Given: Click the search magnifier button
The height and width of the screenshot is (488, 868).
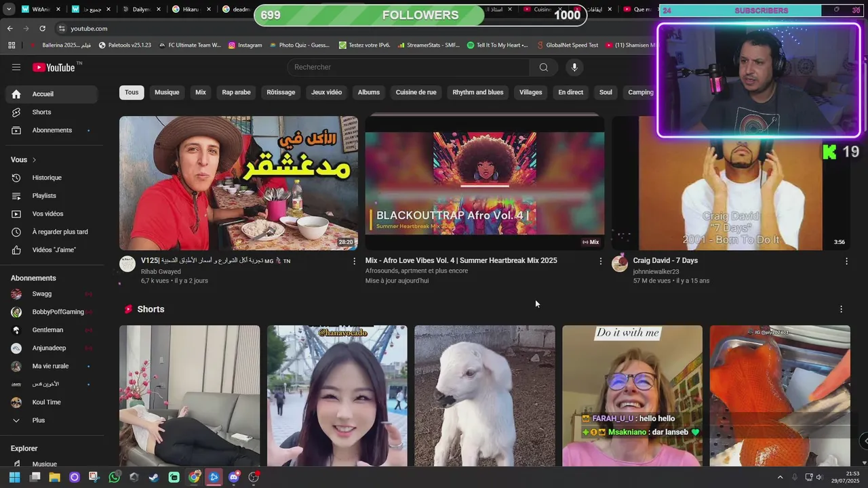Looking at the screenshot, I should tap(543, 67).
